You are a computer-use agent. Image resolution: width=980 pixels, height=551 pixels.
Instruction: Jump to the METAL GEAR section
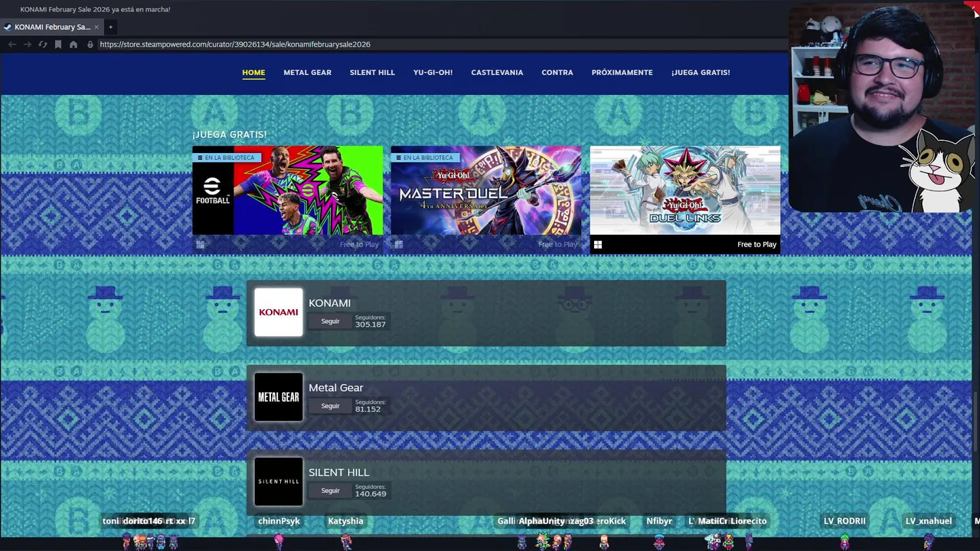[307, 73]
